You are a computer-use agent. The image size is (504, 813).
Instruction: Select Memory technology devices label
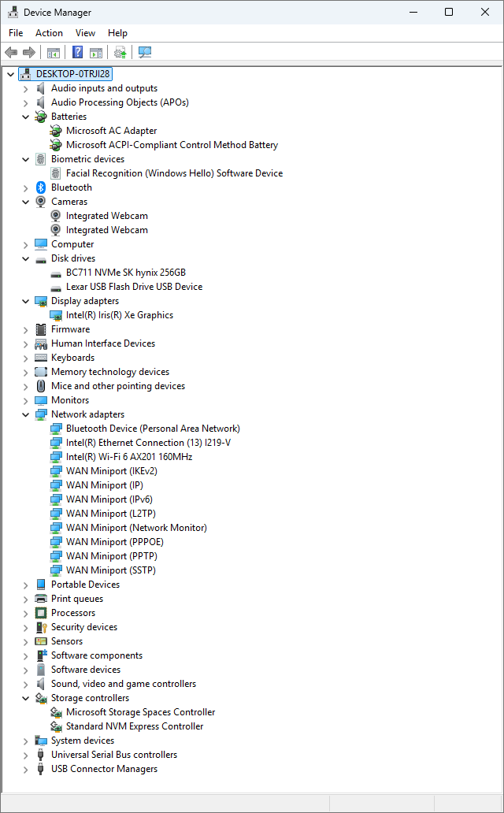[x=110, y=373]
